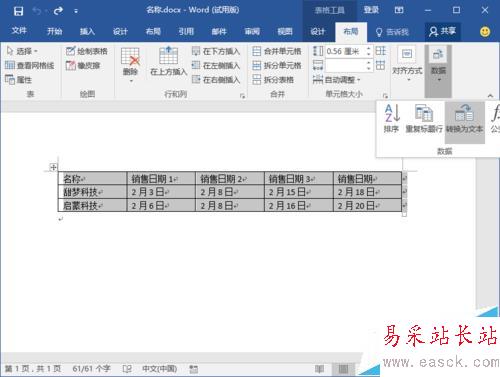This screenshot has height=377, width=500.
Task: Switch to the 视图 tab
Action: coord(285,31)
